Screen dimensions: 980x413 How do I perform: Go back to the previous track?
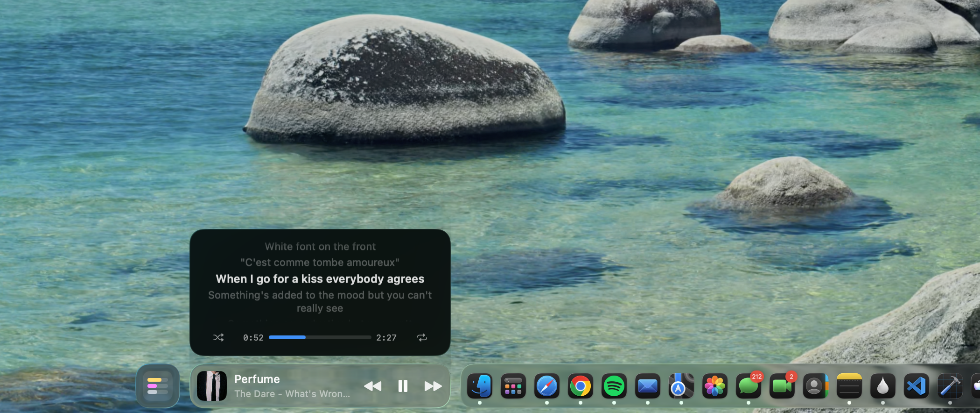(x=372, y=386)
